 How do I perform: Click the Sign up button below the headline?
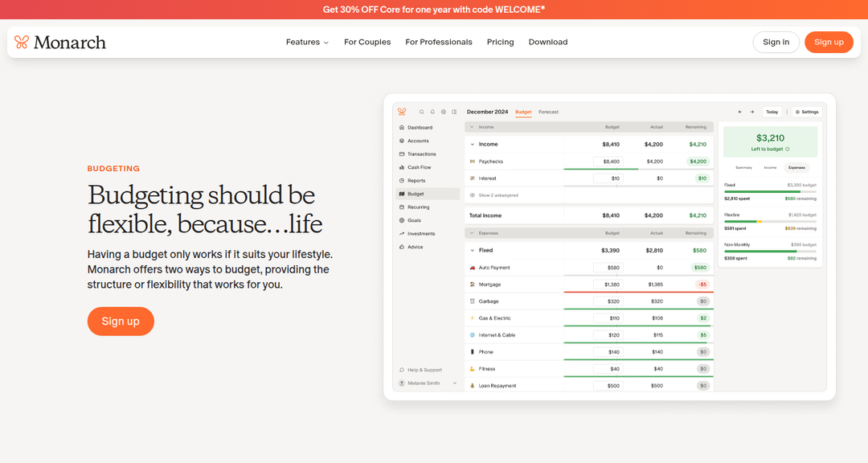pos(121,322)
